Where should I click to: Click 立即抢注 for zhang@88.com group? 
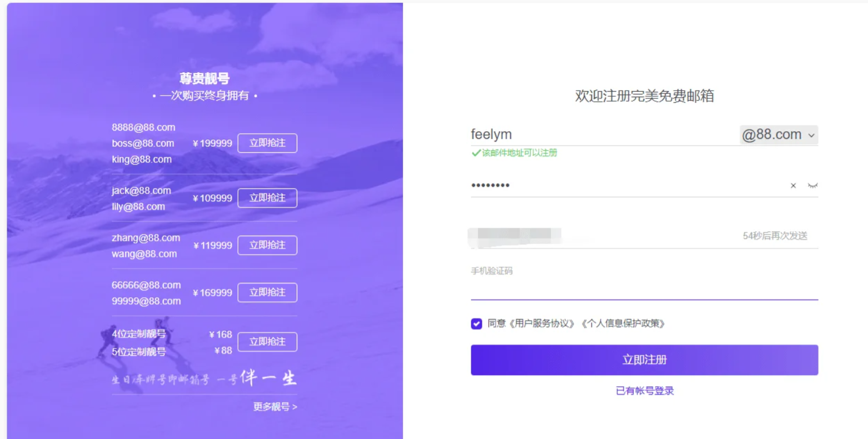click(267, 245)
